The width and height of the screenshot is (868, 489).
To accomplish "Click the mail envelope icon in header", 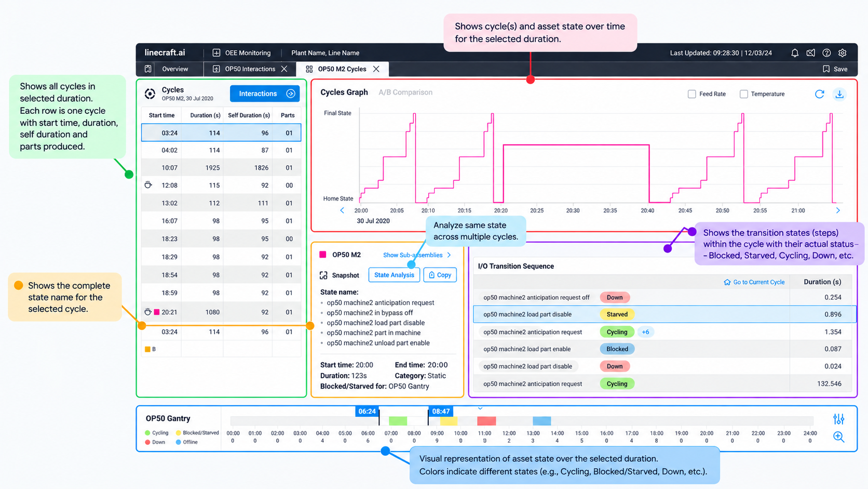I will coord(810,53).
